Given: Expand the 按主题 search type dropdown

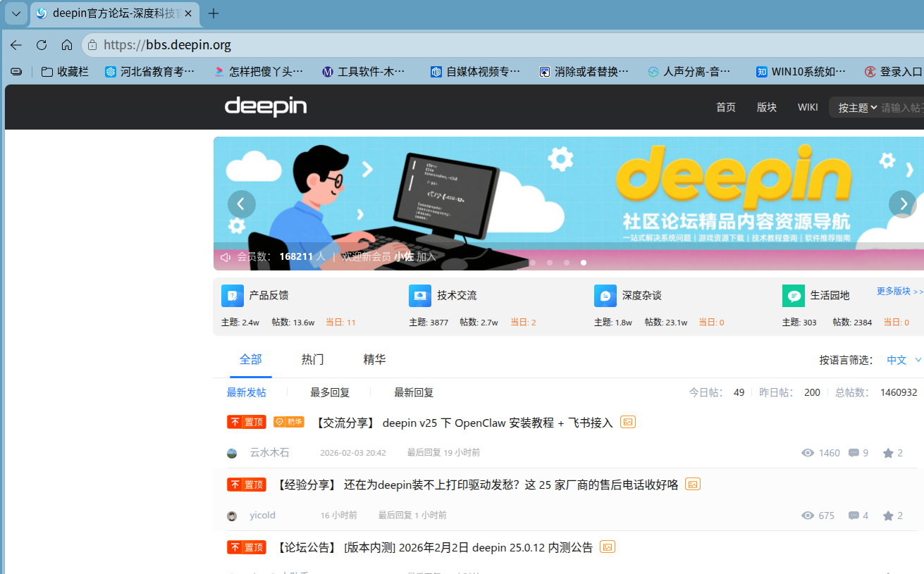Looking at the screenshot, I should [x=857, y=108].
